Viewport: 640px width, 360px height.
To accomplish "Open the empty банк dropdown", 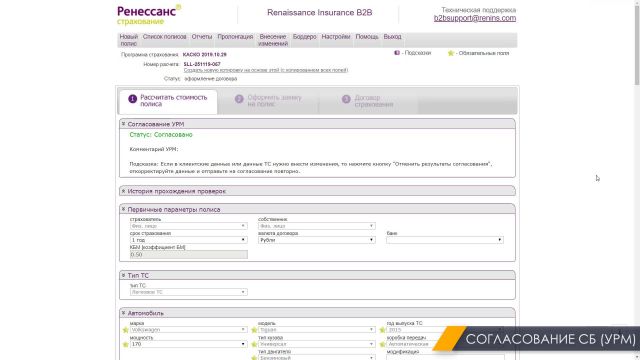I will [x=445, y=240].
